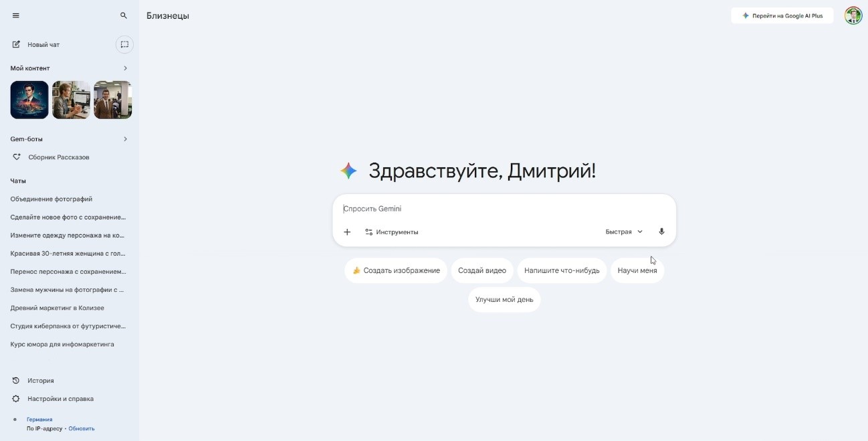This screenshot has height=441, width=868.
Task: Expand the Gem-боты section arrow
Action: 125,139
